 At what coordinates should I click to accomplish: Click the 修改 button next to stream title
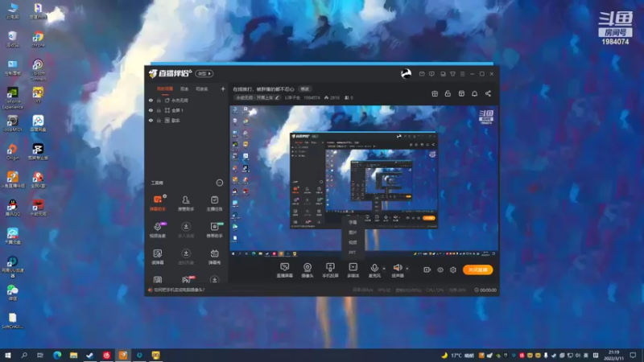305,88
